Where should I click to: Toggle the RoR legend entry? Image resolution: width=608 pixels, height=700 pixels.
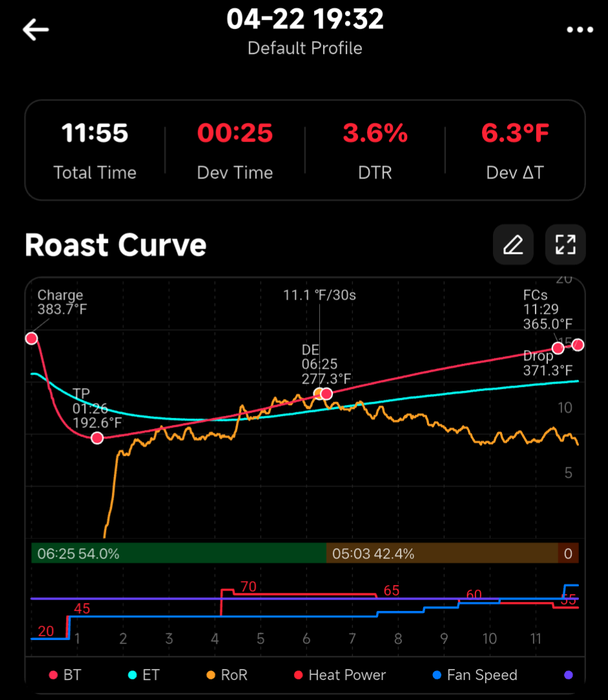[227, 675]
